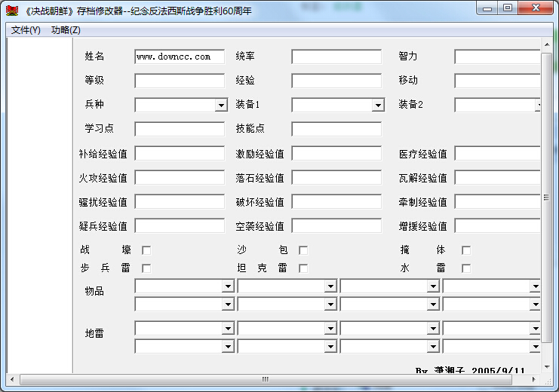Click the 医疗经验值 input field
This screenshot has height=392, width=559.
[x=497, y=154]
